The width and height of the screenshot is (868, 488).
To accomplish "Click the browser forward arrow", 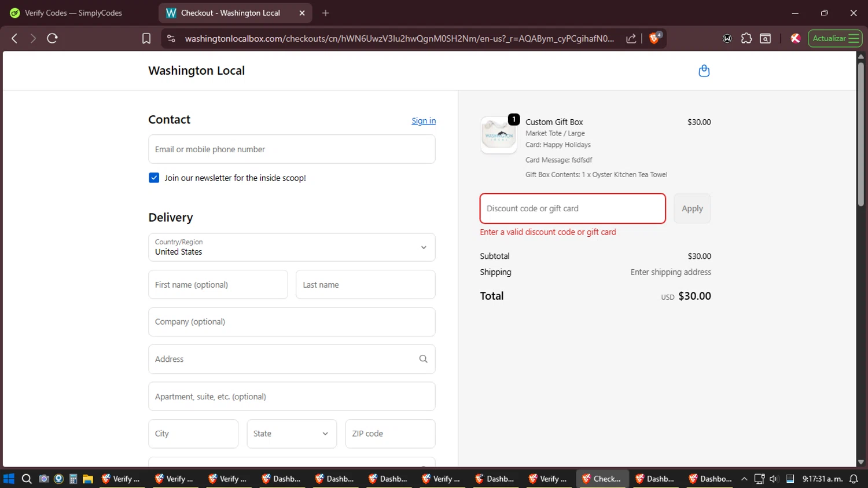I will 33,38.
